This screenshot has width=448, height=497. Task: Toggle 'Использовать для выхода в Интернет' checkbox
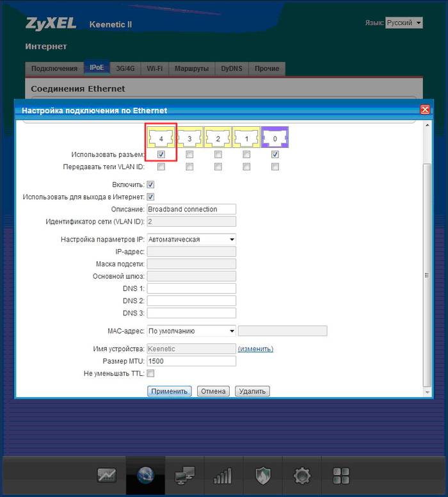(151, 197)
